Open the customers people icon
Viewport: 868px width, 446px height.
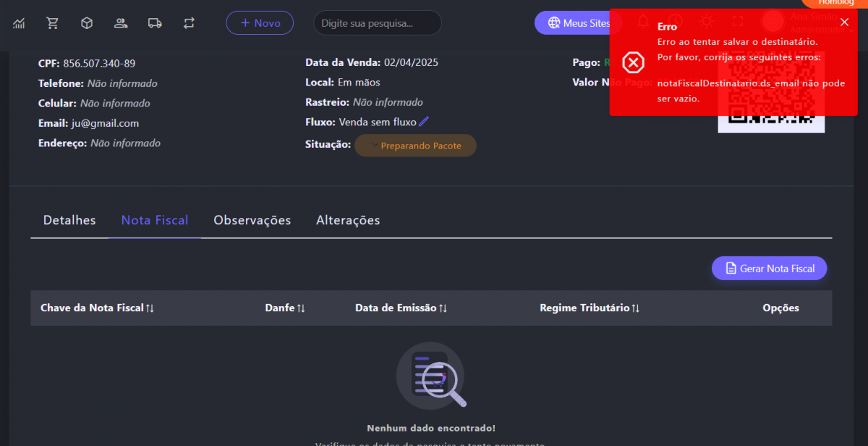pos(121,23)
